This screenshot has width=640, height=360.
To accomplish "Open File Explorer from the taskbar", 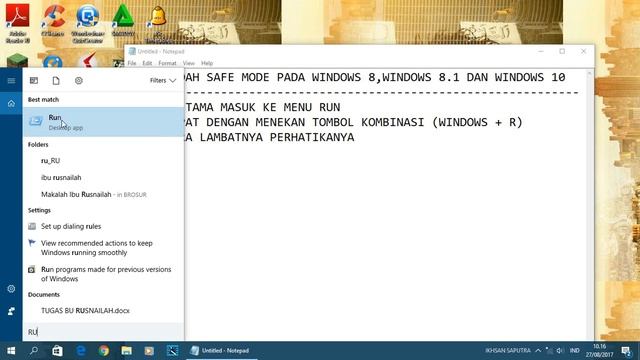I will tap(127, 351).
